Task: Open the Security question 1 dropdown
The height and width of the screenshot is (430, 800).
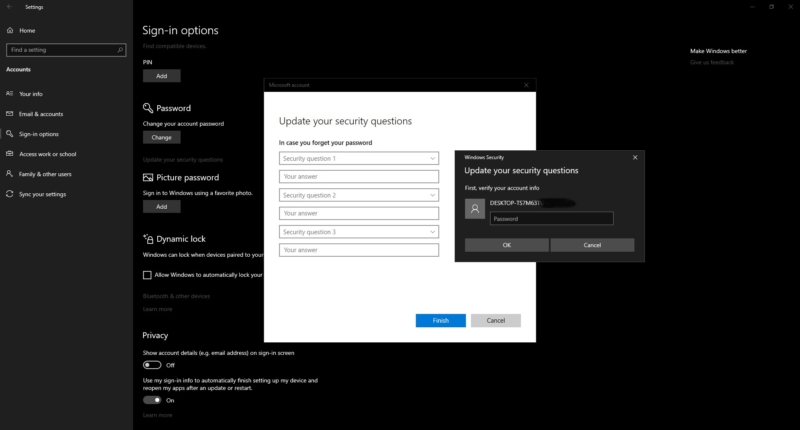Action: point(359,159)
